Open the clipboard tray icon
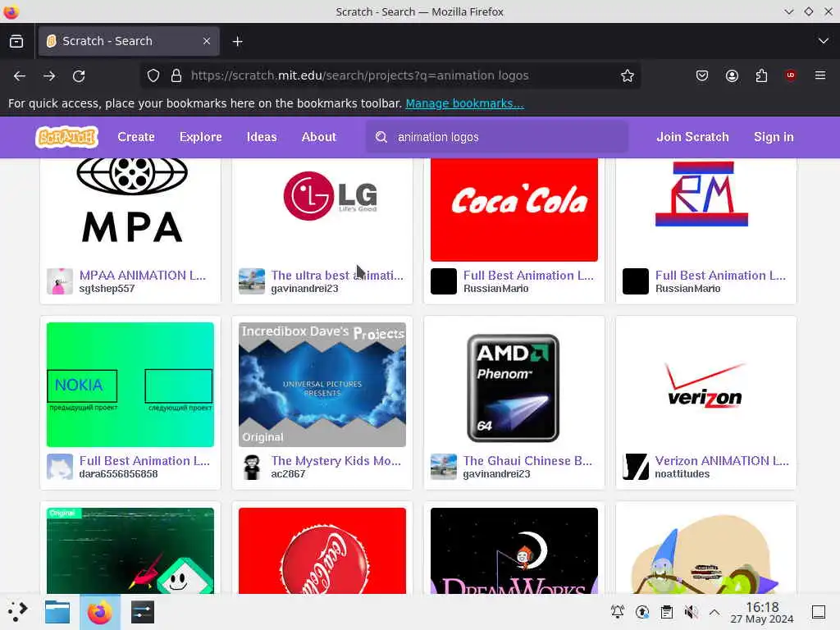 click(666, 612)
